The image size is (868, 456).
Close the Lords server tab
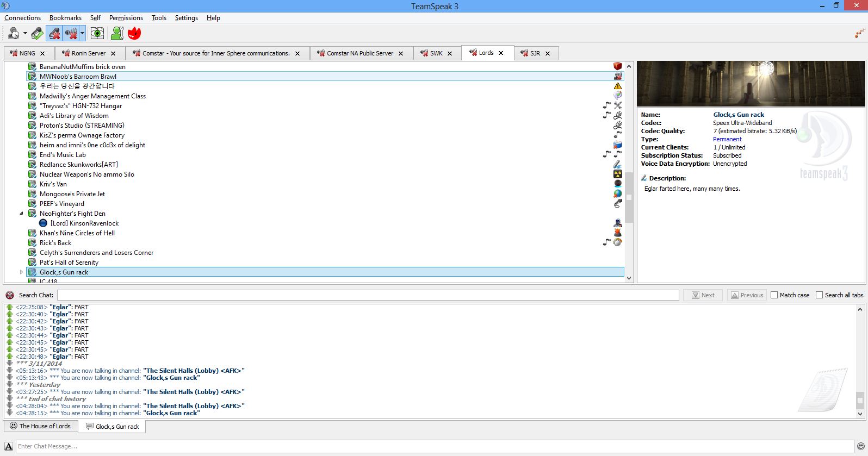(x=501, y=53)
